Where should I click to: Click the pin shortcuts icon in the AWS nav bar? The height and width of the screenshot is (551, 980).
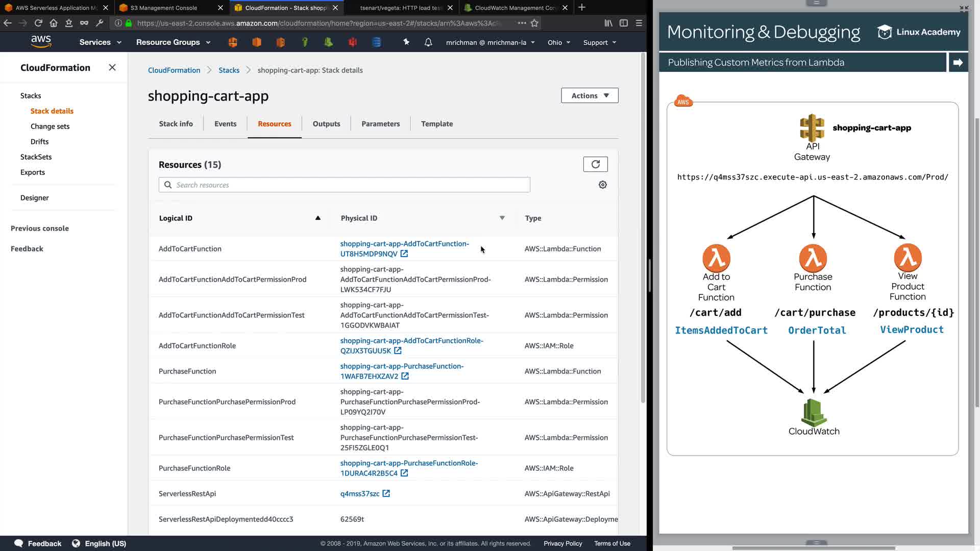click(406, 42)
